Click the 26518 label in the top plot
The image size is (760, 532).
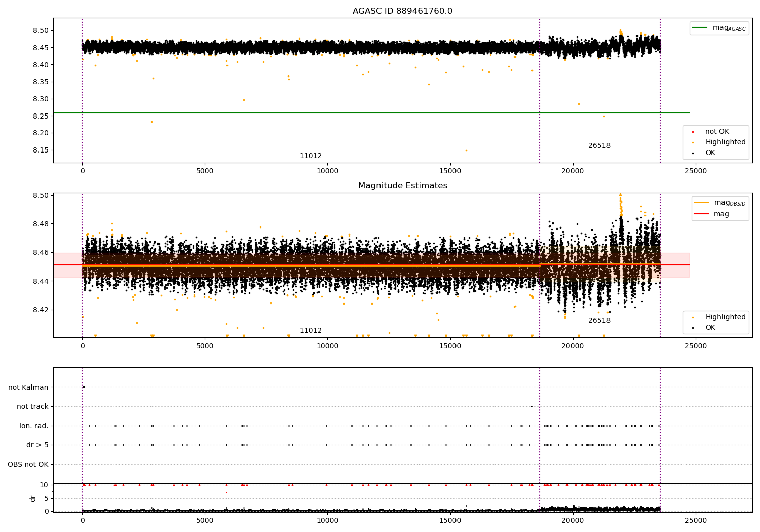coord(599,146)
